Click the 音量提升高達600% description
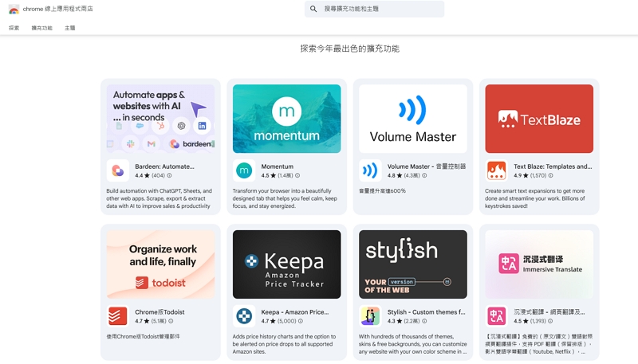 (x=382, y=191)
